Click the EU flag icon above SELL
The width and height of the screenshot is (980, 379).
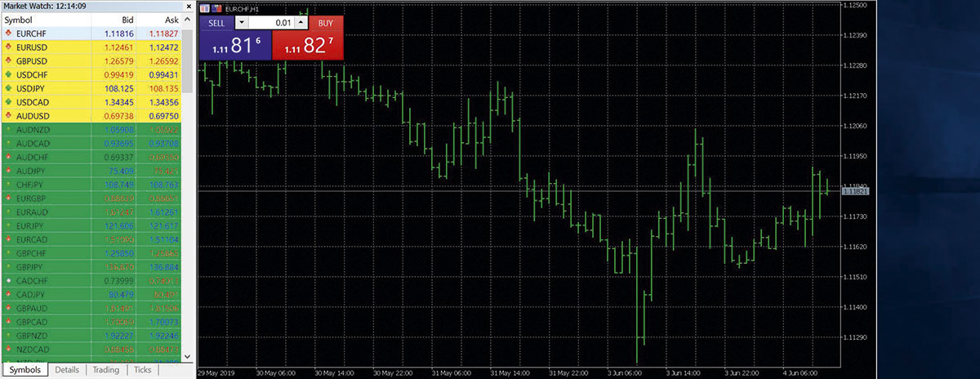click(x=204, y=7)
